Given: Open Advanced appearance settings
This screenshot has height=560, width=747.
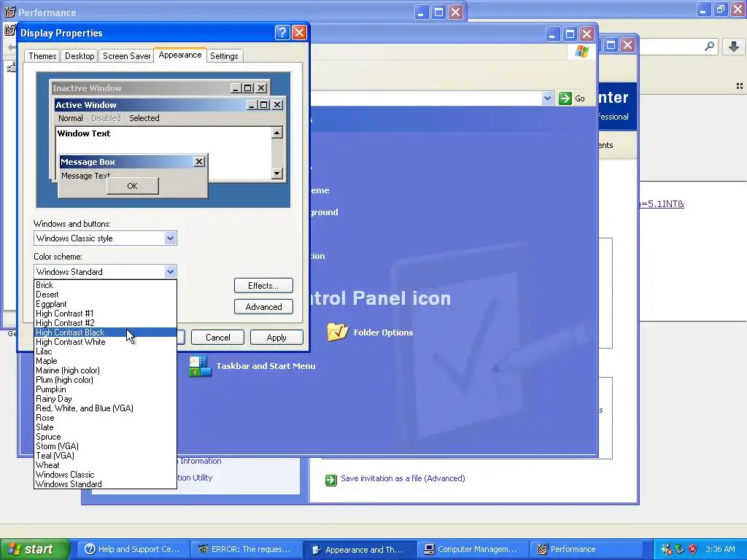Looking at the screenshot, I should coord(263,307).
